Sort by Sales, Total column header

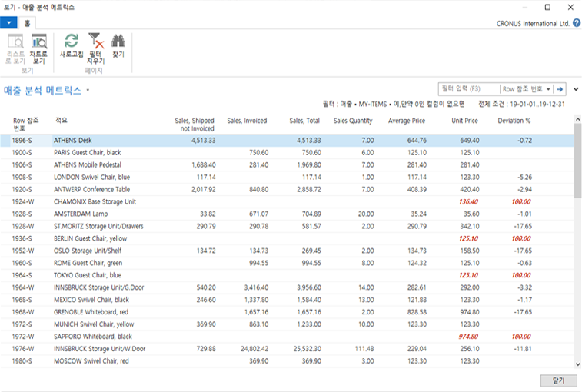[x=304, y=121]
